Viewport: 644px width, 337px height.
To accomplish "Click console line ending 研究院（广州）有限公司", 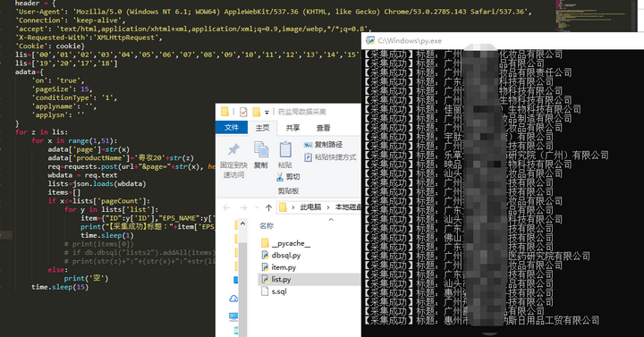I will coord(487,156).
